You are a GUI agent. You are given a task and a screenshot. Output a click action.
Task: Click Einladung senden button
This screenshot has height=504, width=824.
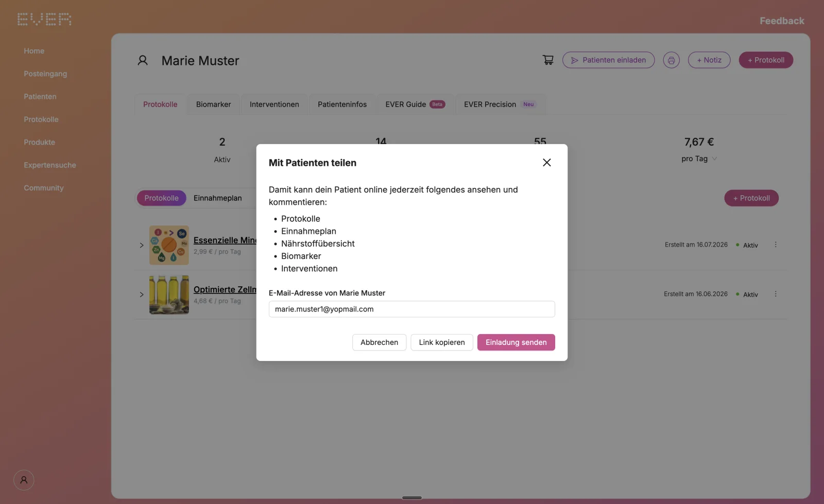[516, 342]
